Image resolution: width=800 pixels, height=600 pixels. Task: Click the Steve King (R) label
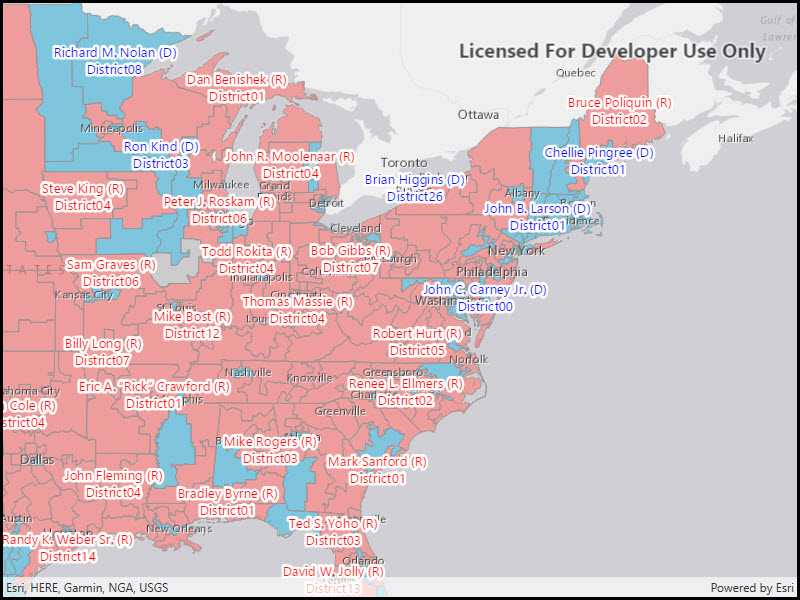point(83,189)
